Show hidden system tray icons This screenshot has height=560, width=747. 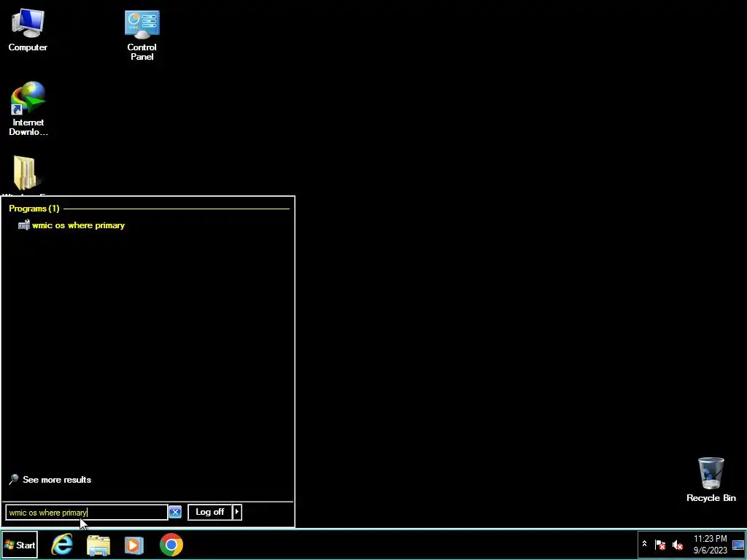[x=644, y=544]
